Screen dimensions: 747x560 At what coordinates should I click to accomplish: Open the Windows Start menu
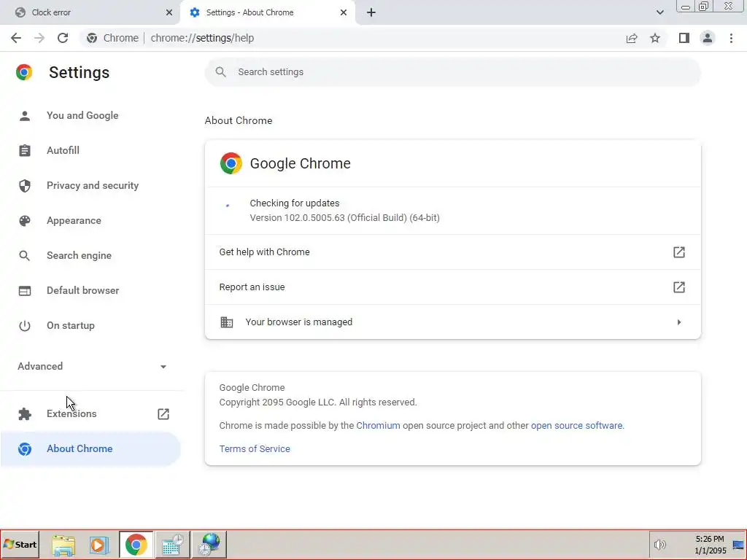point(20,544)
